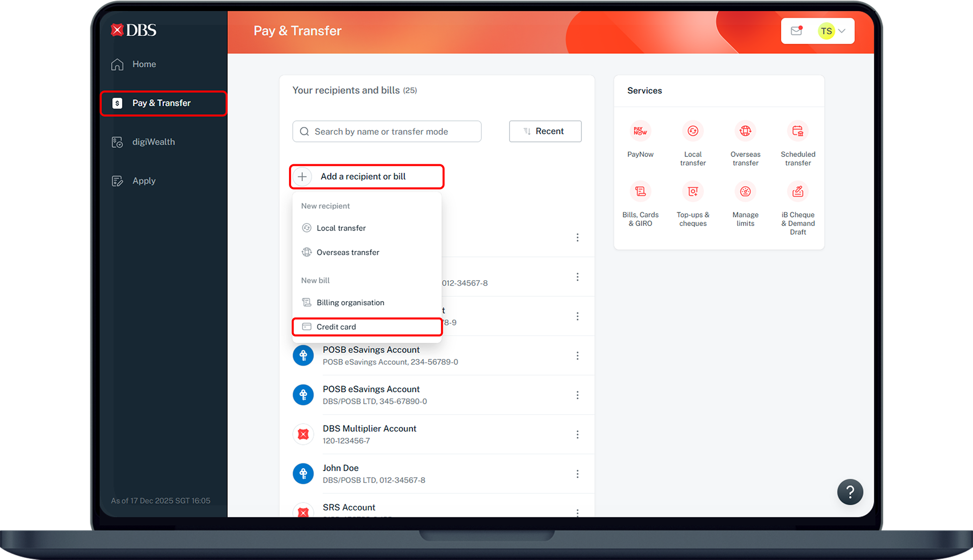This screenshot has width=973, height=560.
Task: Open the Recent sort dropdown
Action: click(545, 131)
